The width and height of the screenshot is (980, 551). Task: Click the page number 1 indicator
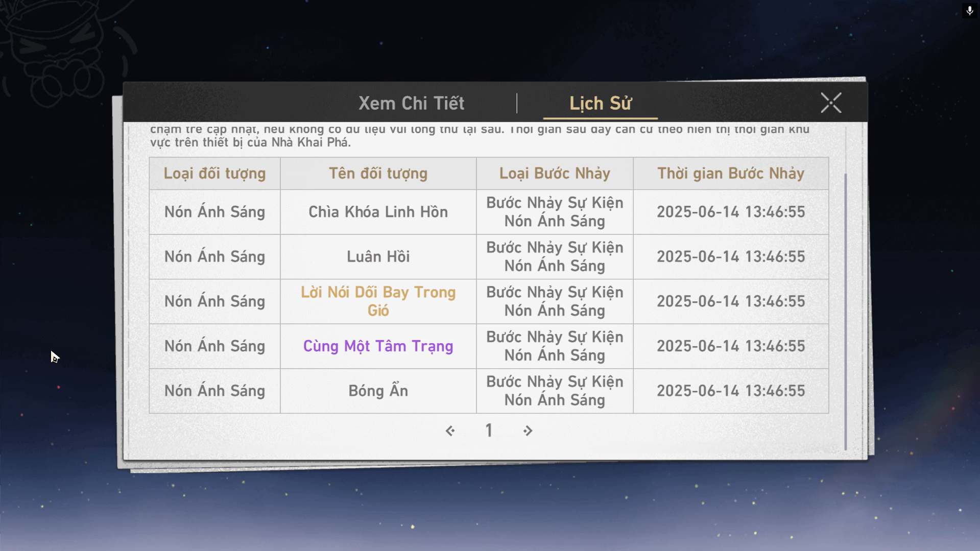(x=489, y=431)
